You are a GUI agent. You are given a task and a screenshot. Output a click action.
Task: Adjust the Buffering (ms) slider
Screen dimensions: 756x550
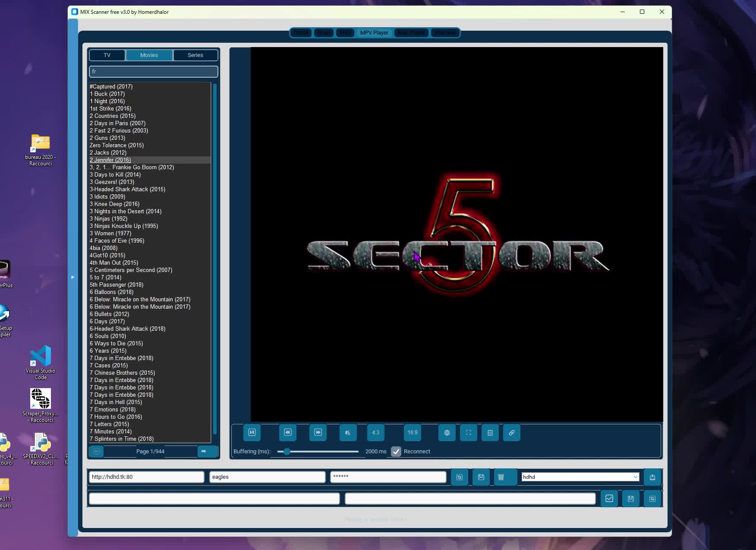pos(286,452)
